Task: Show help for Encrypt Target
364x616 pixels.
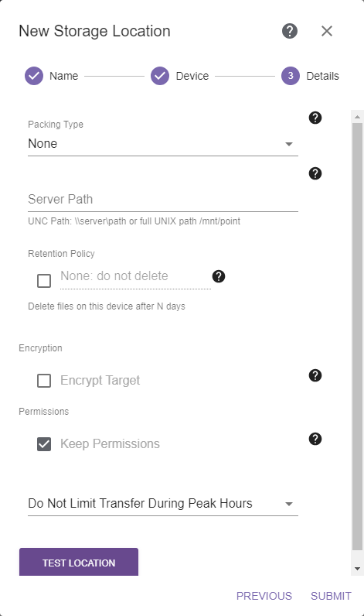Action: tap(315, 375)
